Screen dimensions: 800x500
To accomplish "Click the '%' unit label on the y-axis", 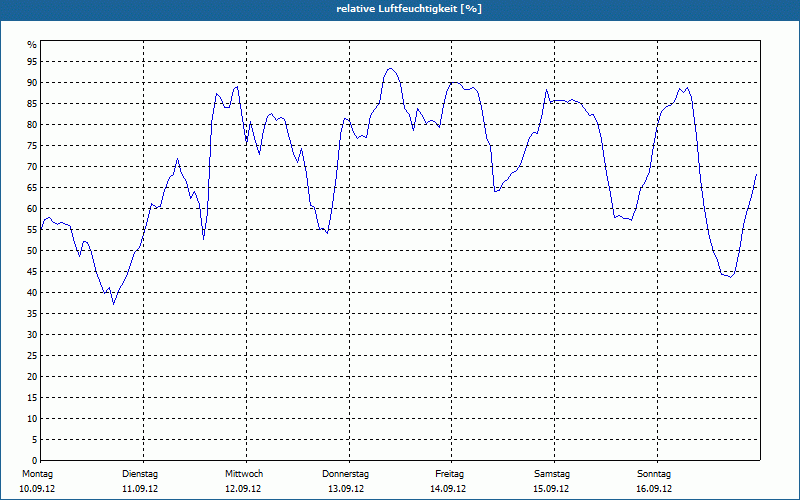I will (x=32, y=45).
